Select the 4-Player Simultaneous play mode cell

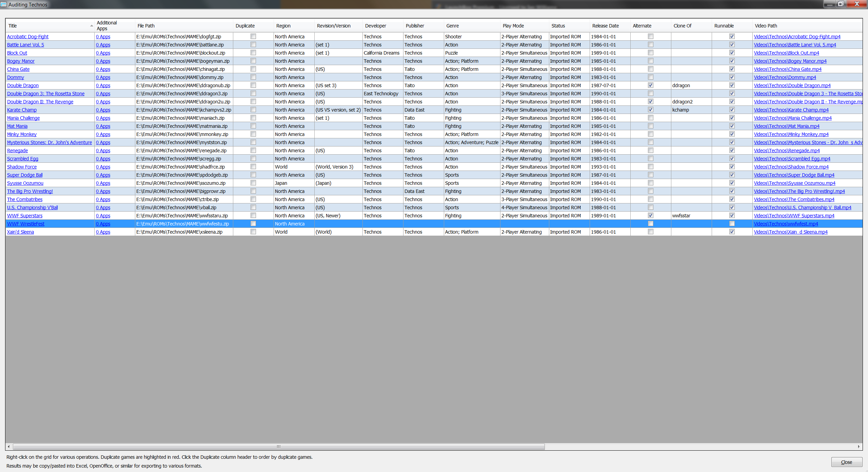[x=525, y=208]
